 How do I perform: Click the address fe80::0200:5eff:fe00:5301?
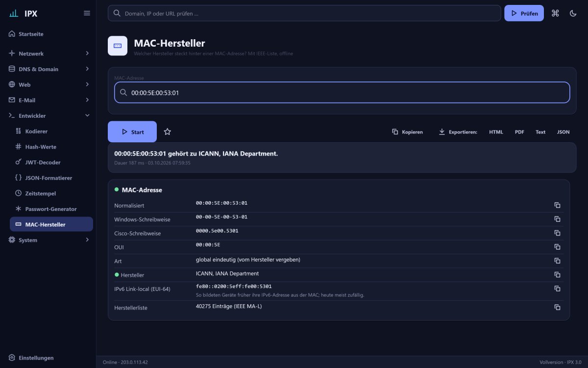[234, 286]
